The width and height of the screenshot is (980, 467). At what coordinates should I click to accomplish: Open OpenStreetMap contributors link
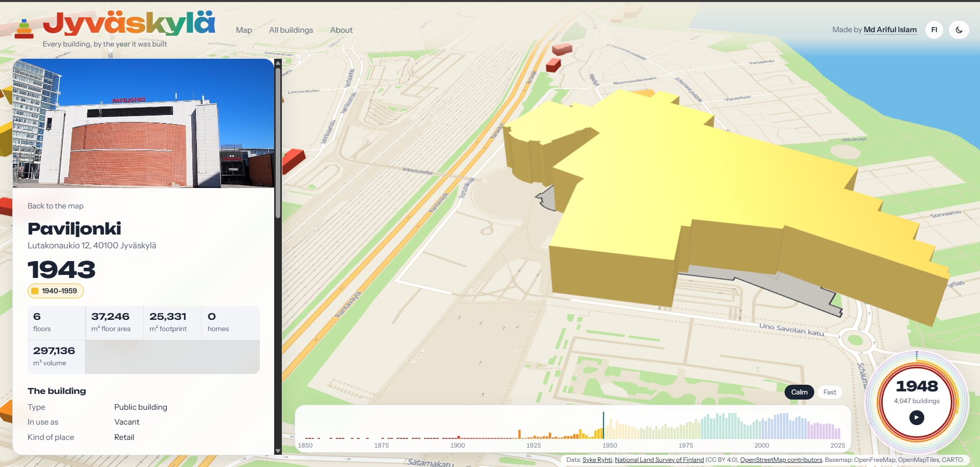click(781, 460)
